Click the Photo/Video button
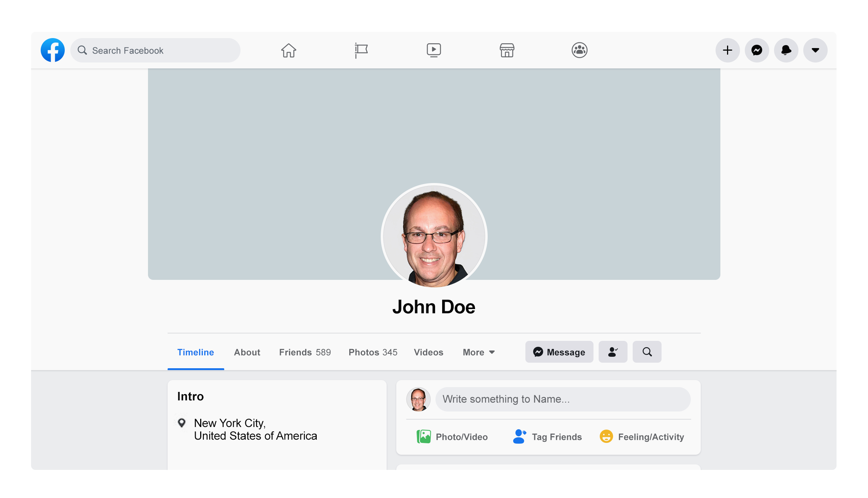 click(x=452, y=437)
